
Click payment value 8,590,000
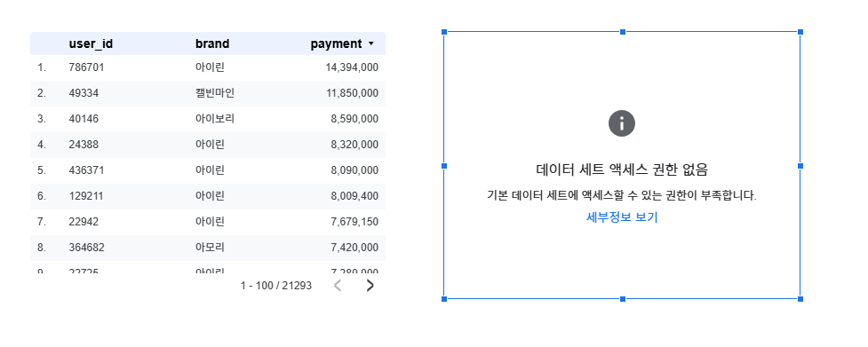pyautogui.click(x=354, y=119)
